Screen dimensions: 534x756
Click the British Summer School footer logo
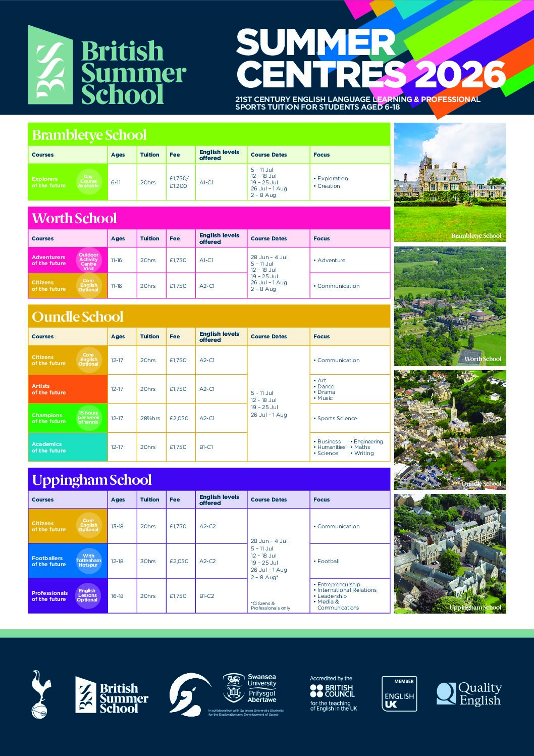(112, 695)
